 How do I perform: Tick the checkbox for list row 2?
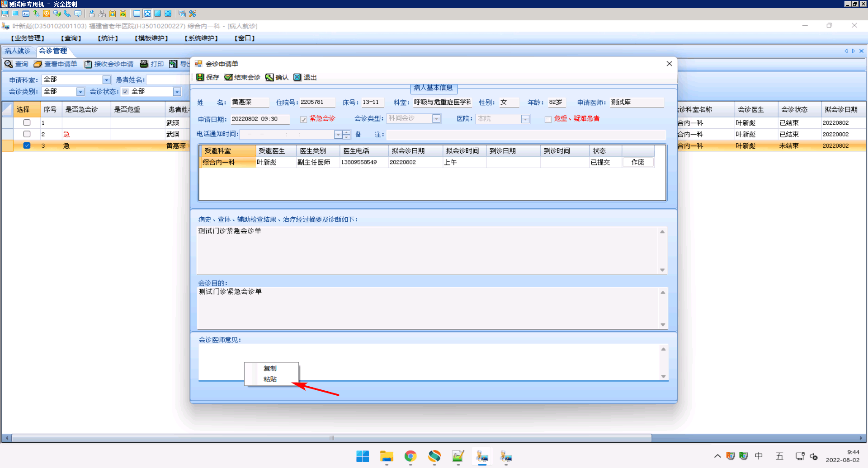tap(27, 134)
